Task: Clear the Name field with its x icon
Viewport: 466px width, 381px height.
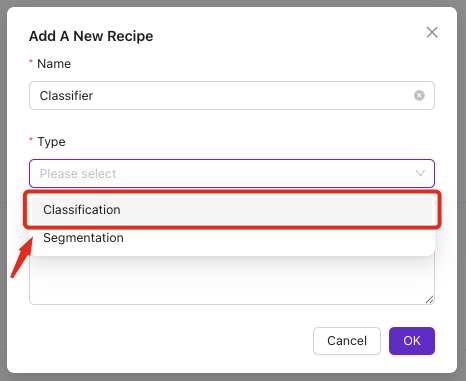Action: pos(419,96)
